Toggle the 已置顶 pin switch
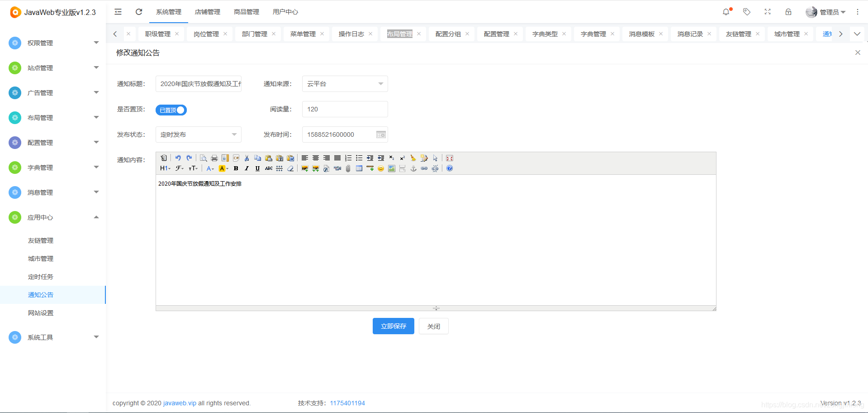Screen dimensions: 868x413 (171, 110)
